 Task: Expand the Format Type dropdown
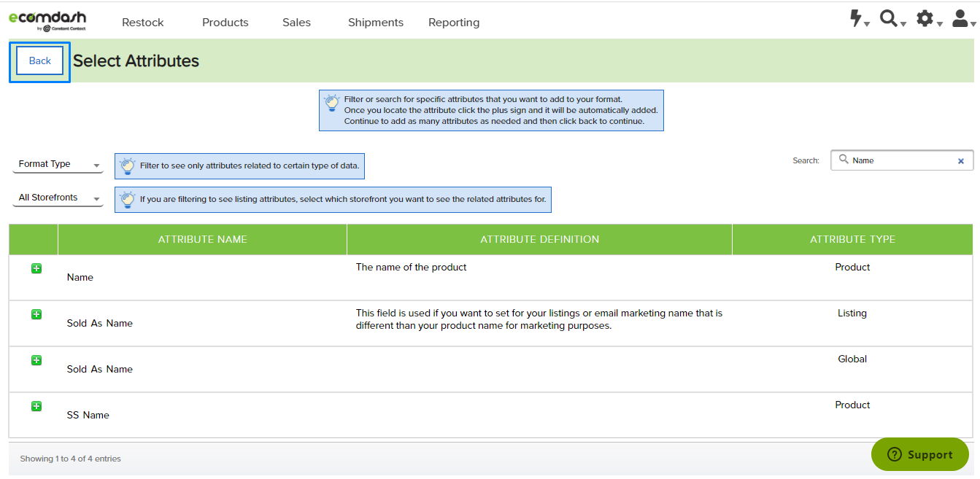pyautogui.click(x=58, y=165)
